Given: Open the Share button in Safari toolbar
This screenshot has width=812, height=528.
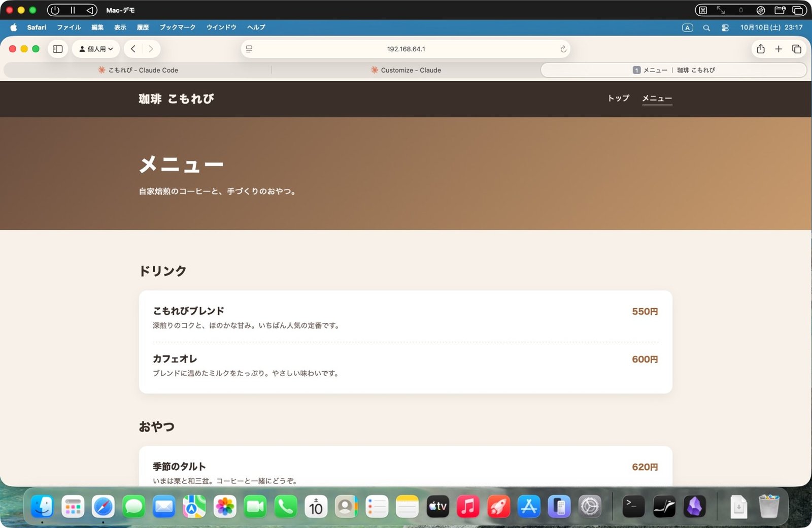Looking at the screenshot, I should coord(760,49).
